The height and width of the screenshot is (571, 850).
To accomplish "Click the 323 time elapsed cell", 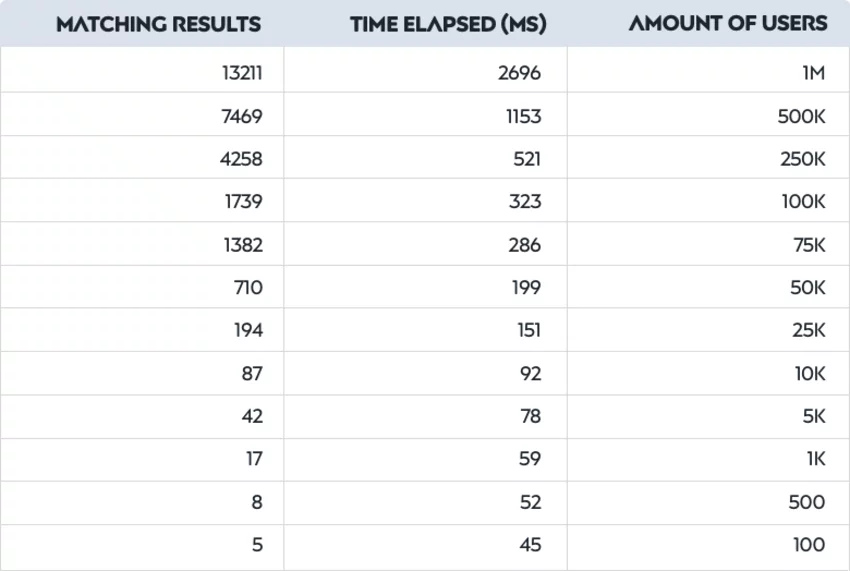I will pos(426,200).
